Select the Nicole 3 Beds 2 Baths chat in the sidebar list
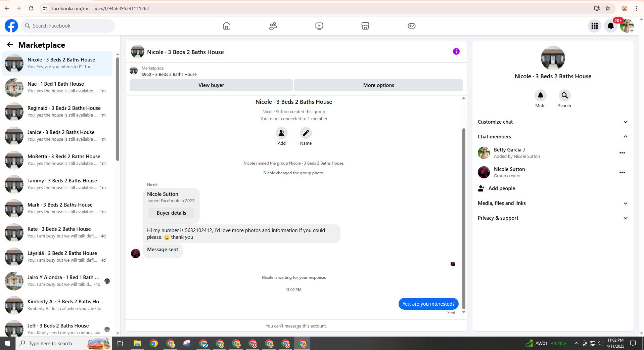 point(57,63)
